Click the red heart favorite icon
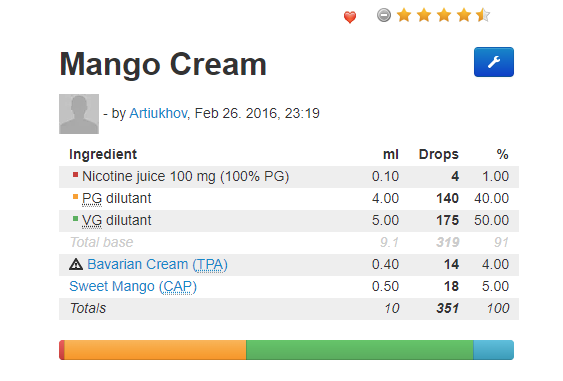Viewport: 563px width, 381px height. tap(350, 17)
